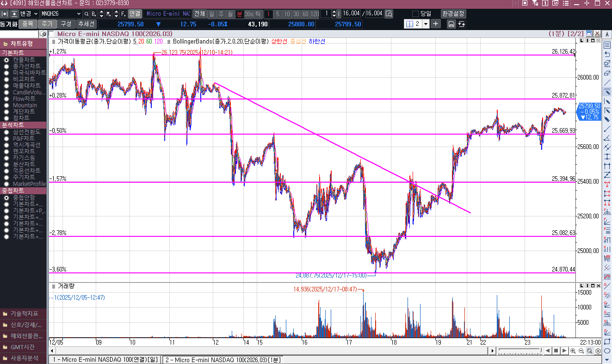
Task: Click the 환경설정 button
Action: click(x=453, y=14)
